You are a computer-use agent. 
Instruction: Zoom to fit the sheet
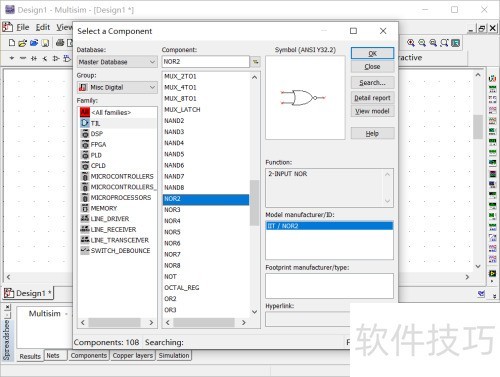(x=444, y=43)
